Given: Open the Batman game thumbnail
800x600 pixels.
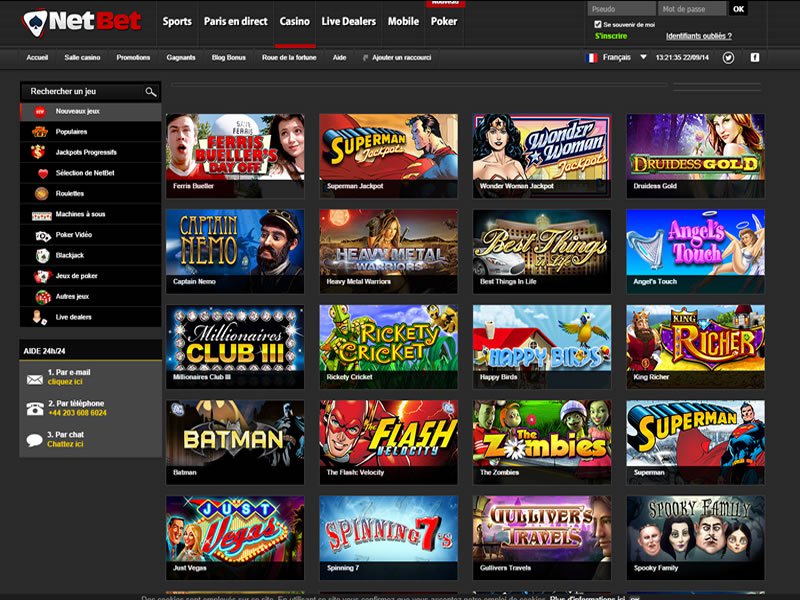Looking at the screenshot, I should [235, 442].
